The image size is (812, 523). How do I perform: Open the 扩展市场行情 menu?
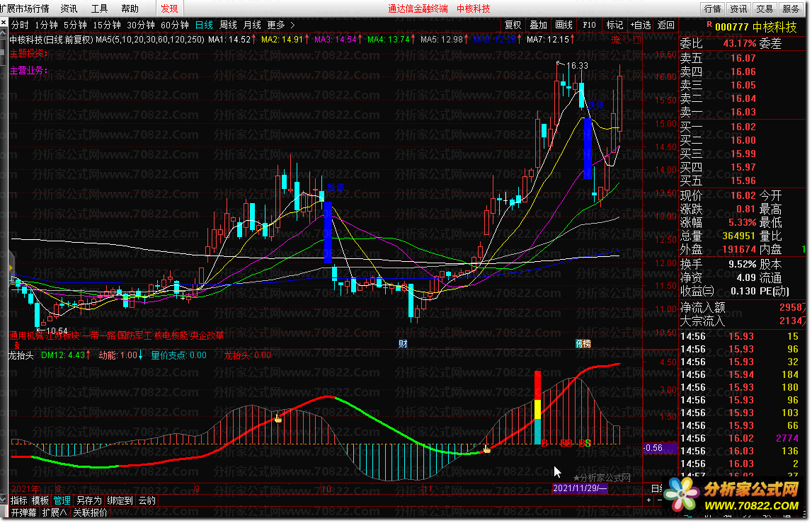[x=25, y=8]
